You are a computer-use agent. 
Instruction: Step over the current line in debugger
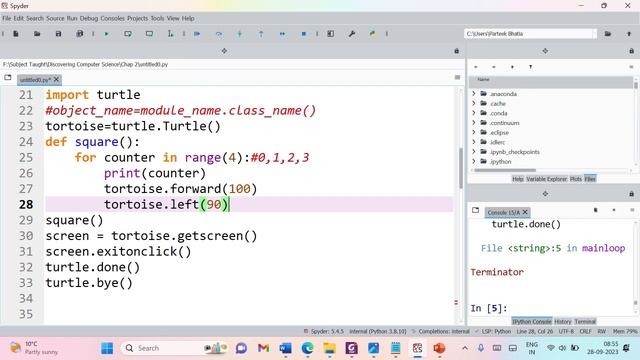click(x=219, y=34)
